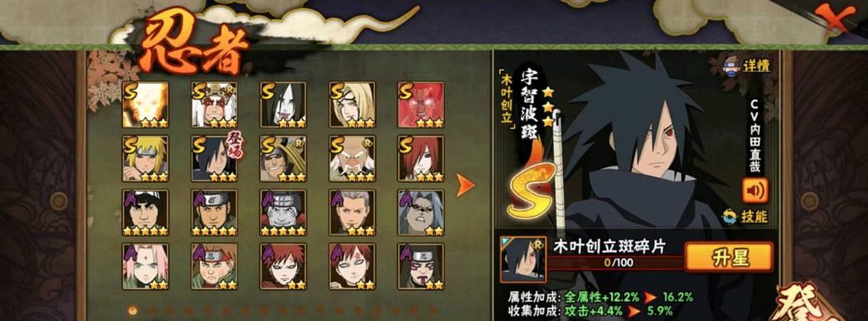Image resolution: width=868 pixels, height=321 pixels.
Task: Jump to the third page dot
Action: pos(170,311)
